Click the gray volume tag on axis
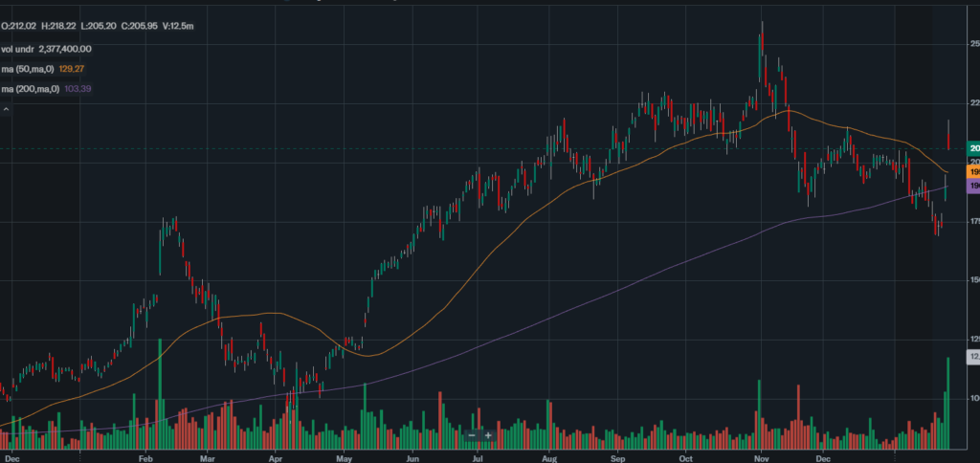The width and height of the screenshot is (980, 463). click(x=973, y=357)
